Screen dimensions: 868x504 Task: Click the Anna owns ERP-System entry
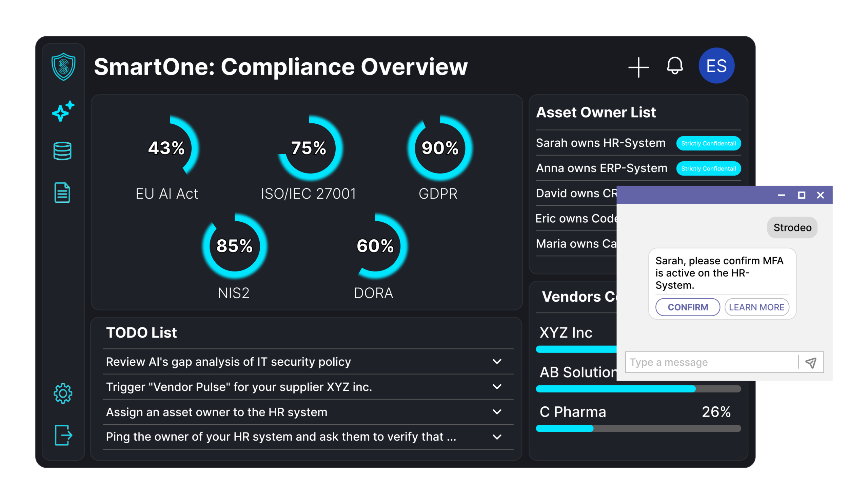[x=601, y=168]
